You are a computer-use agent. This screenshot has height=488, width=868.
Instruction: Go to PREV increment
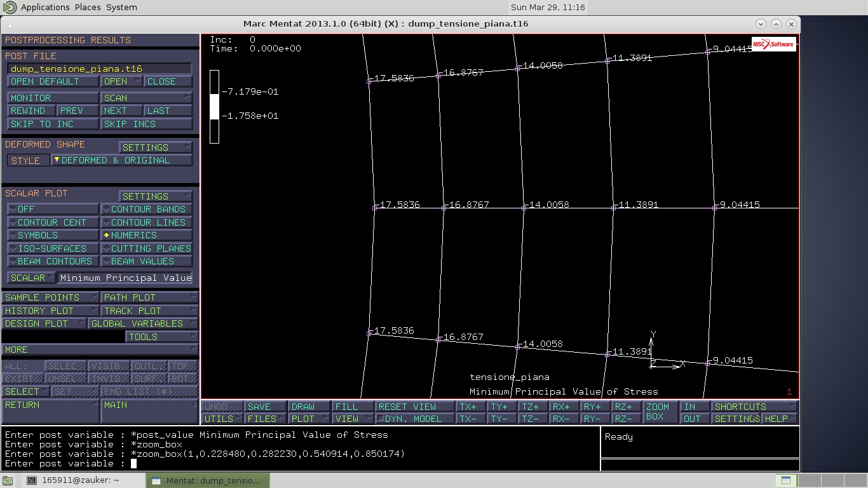pos(78,111)
